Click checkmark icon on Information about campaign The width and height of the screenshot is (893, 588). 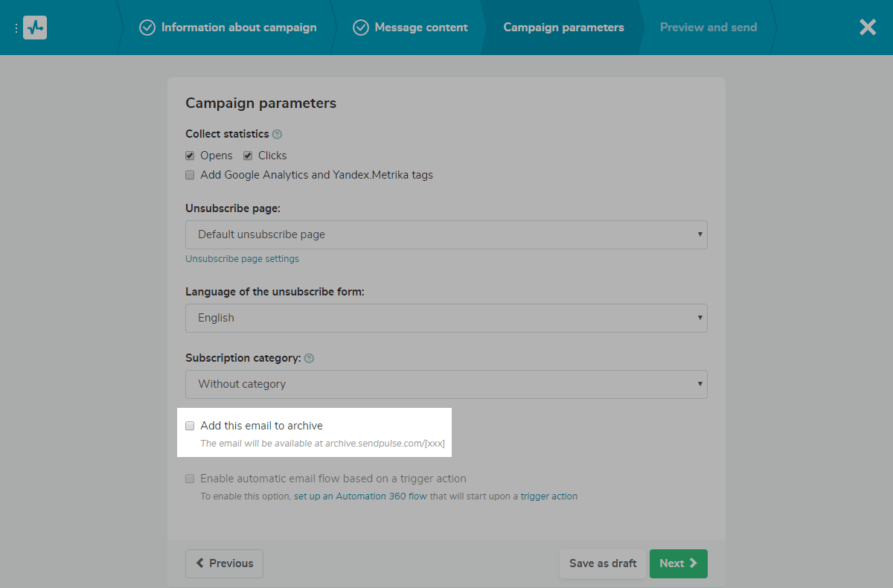coord(147,28)
